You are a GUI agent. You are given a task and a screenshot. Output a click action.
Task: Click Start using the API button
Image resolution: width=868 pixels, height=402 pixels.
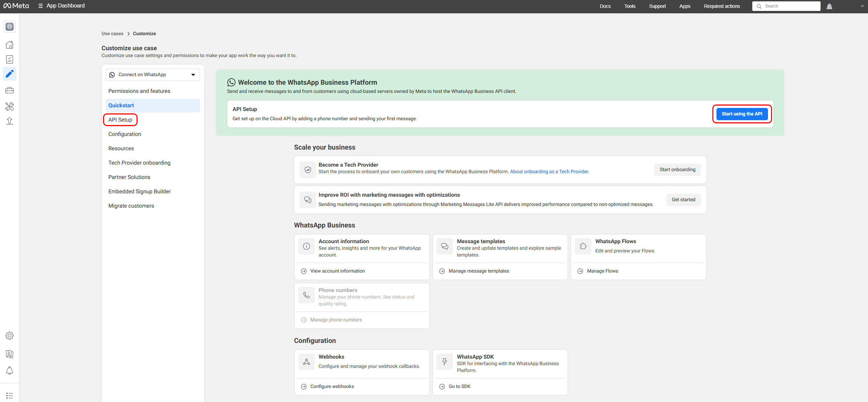click(742, 114)
